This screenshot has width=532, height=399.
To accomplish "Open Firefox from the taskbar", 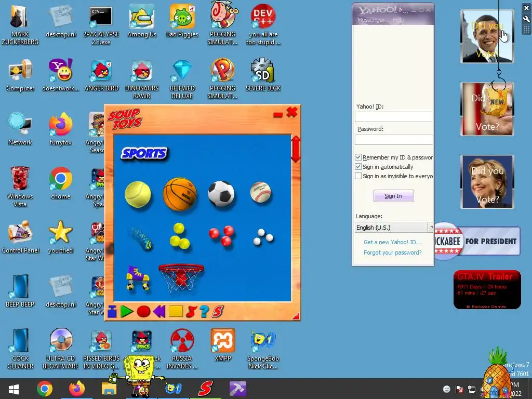I will point(77,389).
